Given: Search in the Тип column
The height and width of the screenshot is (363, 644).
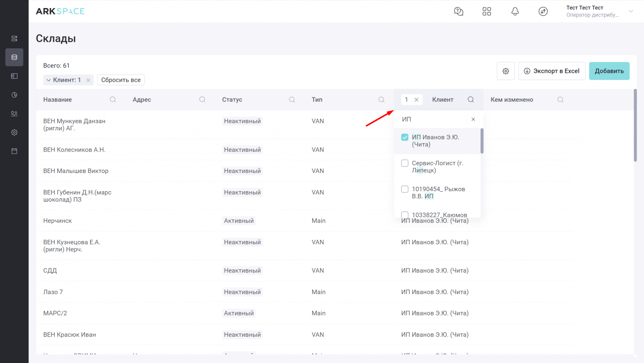Looking at the screenshot, I should [381, 99].
